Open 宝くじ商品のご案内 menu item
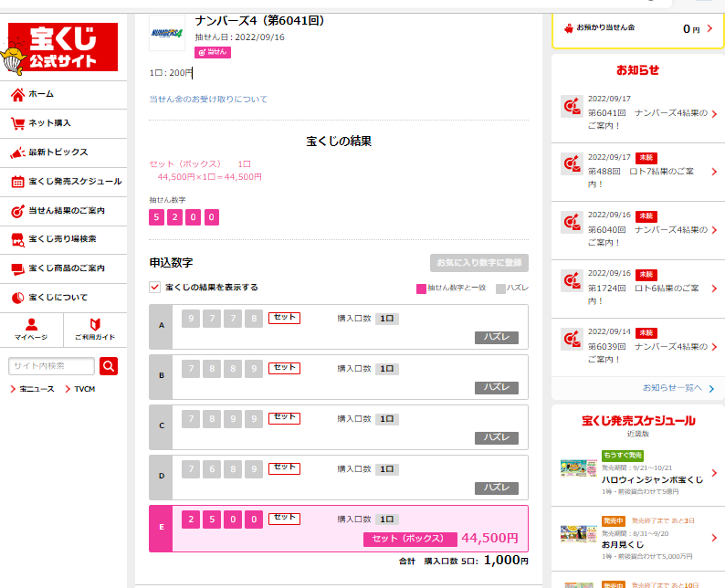The image size is (725, 588). tap(63, 269)
